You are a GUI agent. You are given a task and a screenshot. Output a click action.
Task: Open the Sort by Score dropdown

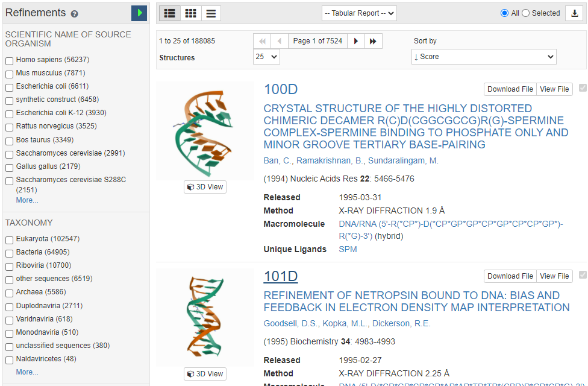(484, 57)
